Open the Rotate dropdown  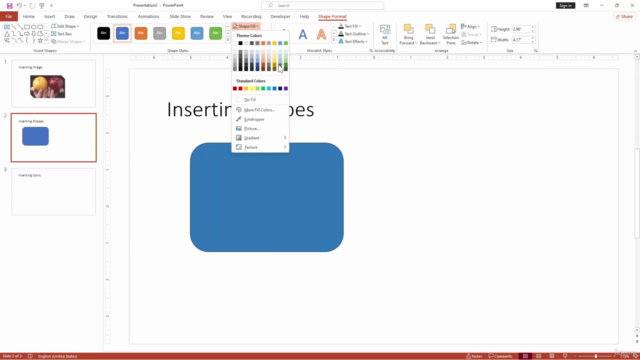pos(471,42)
